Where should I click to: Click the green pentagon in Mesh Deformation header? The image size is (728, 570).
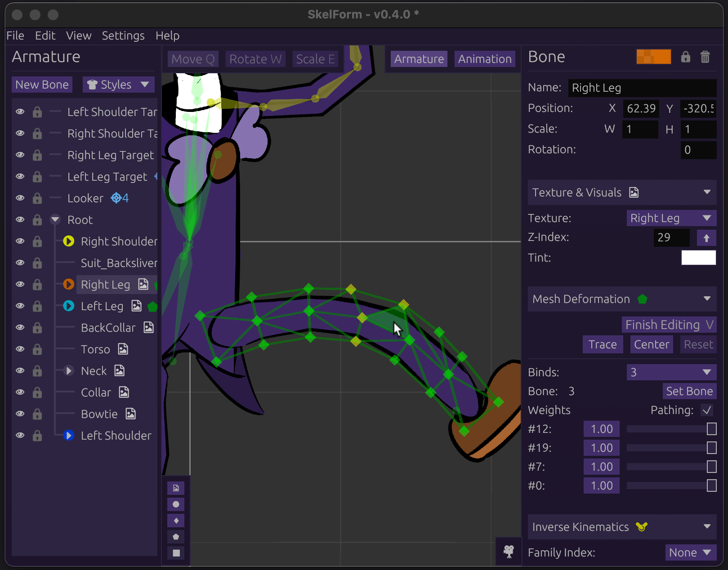(x=643, y=299)
